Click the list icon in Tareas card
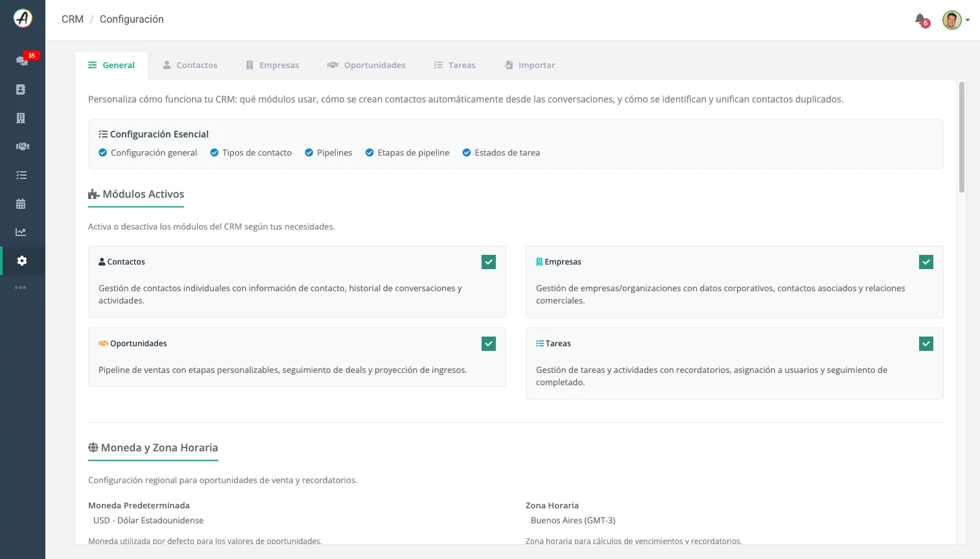The height and width of the screenshot is (559, 980). [x=540, y=344]
